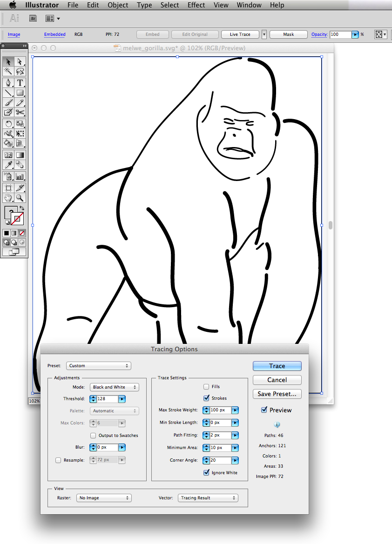
Task: Open the Select menu
Action: [169, 5]
